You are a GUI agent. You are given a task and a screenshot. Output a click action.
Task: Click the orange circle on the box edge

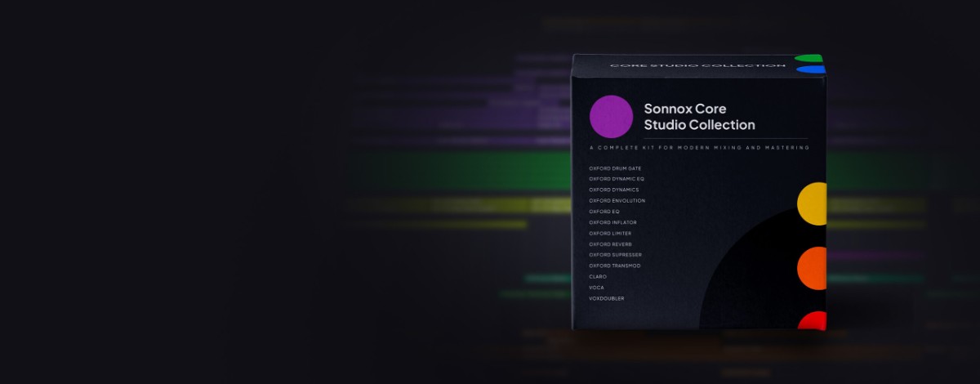[813, 268]
